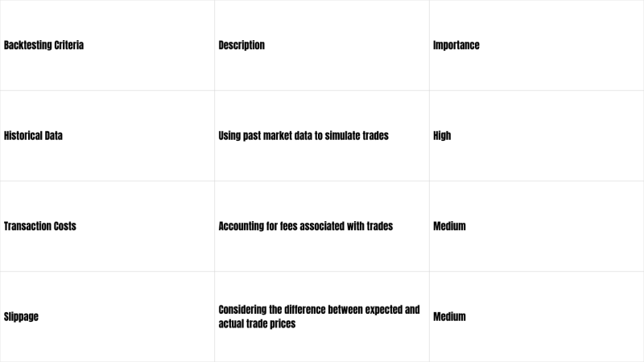The image size is (644, 362).
Task: Click the fees associated with trades description
Action: pos(306,227)
